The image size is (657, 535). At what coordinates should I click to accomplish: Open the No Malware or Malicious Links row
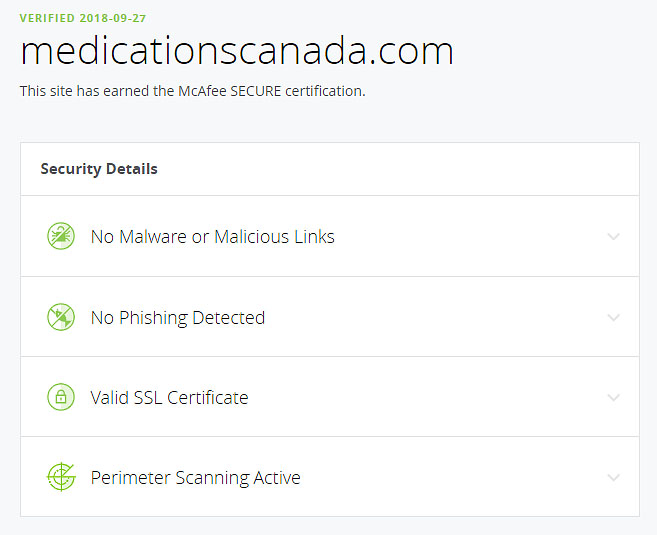point(330,236)
